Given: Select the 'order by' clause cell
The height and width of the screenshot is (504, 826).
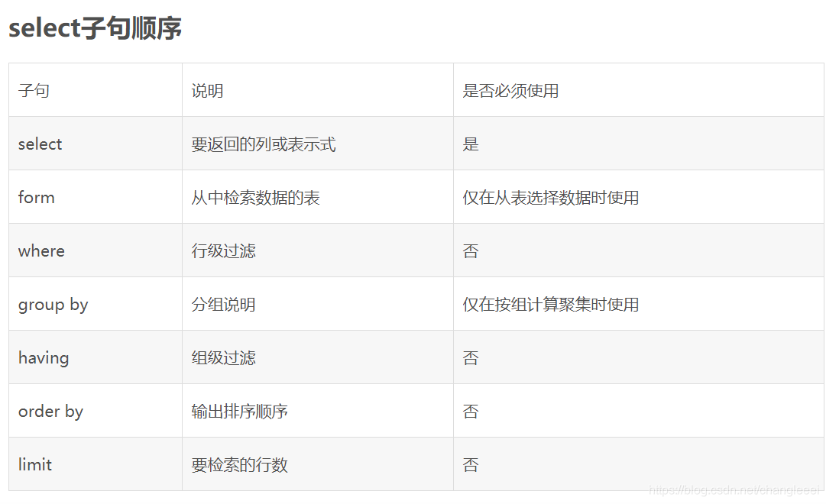Looking at the screenshot, I should coord(96,411).
